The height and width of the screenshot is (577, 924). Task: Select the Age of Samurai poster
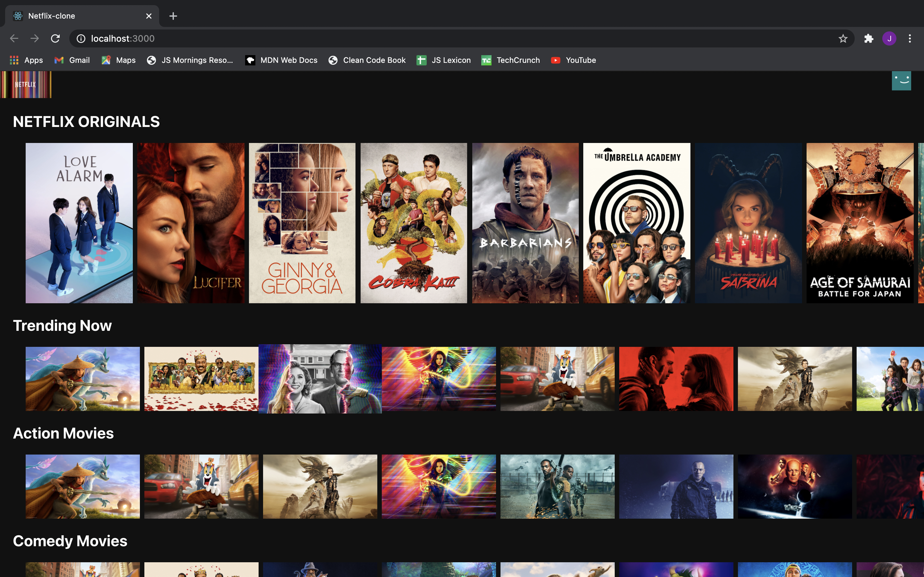pyautogui.click(x=860, y=223)
